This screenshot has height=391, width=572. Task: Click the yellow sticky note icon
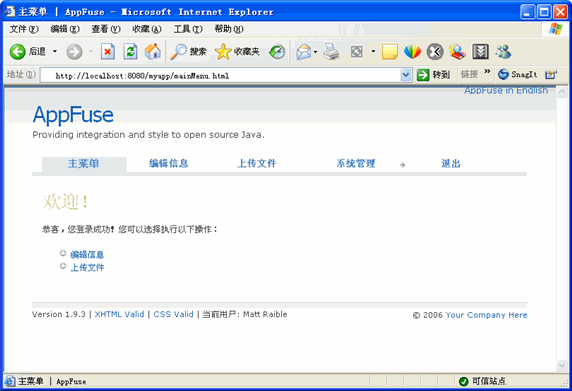coord(390,52)
